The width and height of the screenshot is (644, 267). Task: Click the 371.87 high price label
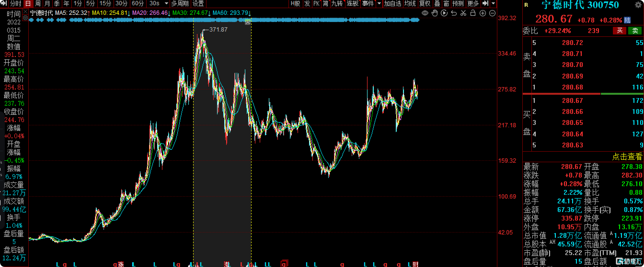coord(218,29)
